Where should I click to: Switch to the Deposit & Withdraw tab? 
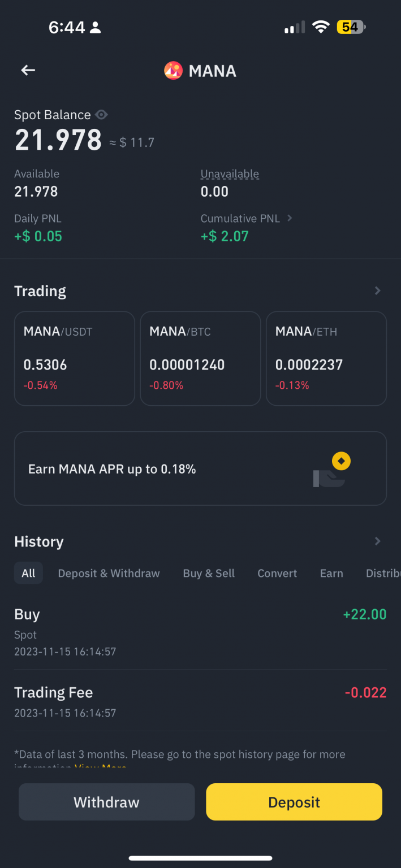(109, 573)
